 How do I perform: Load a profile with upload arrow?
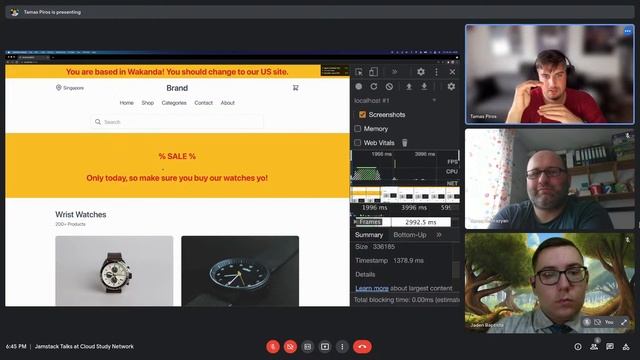click(409, 87)
